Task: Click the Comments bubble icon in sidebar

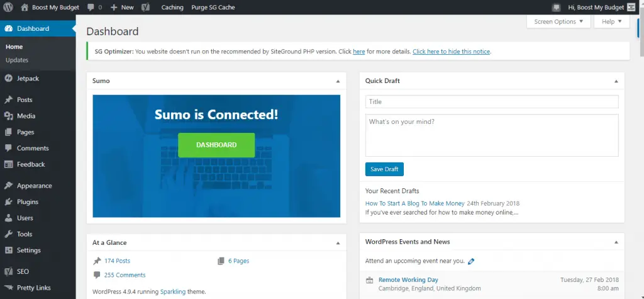Action: click(9, 148)
